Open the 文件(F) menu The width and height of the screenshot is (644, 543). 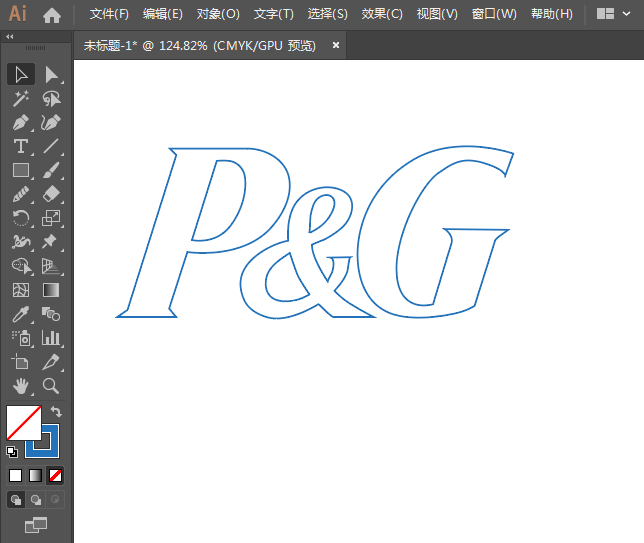tap(109, 14)
